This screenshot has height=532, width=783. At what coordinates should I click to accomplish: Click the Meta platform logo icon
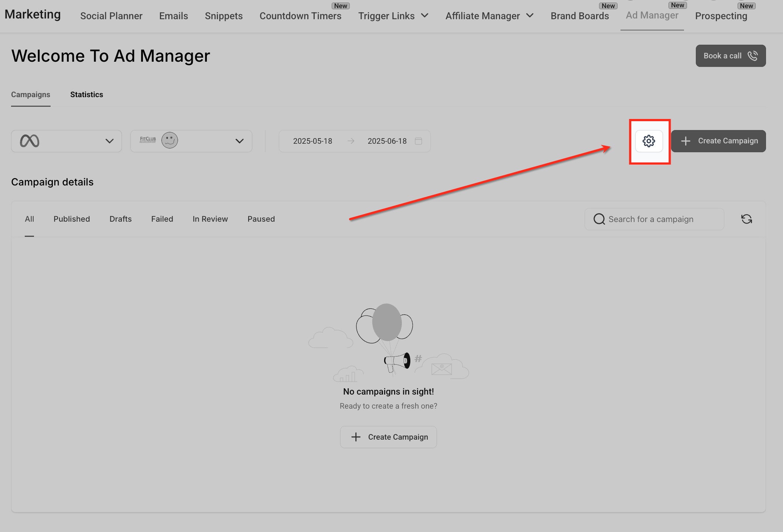[30, 141]
